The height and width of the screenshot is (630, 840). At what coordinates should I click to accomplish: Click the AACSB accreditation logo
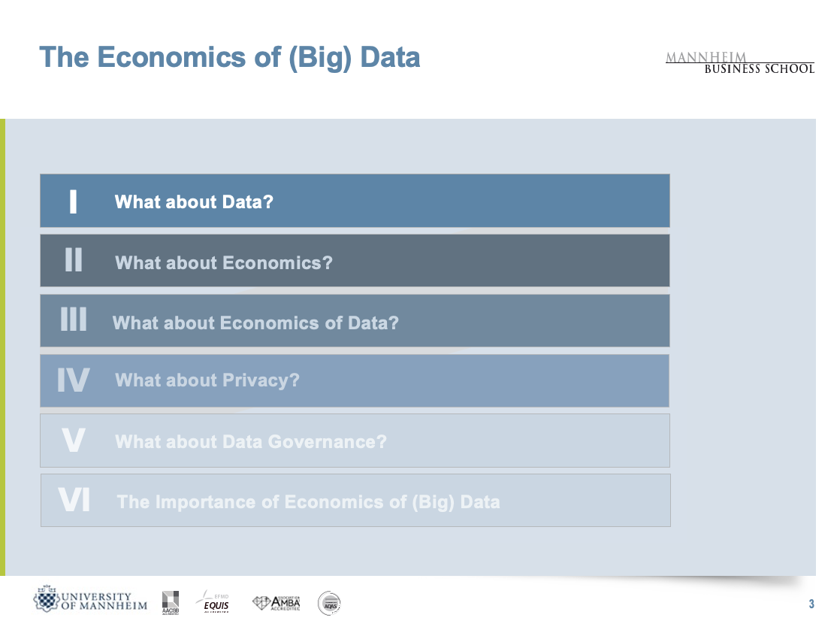[171, 601]
